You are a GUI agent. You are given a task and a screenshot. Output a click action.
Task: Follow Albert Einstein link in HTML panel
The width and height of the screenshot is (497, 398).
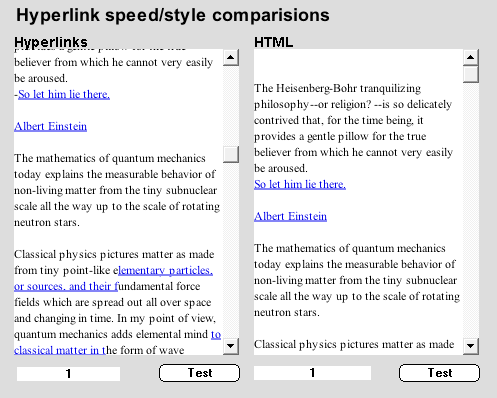(x=290, y=216)
